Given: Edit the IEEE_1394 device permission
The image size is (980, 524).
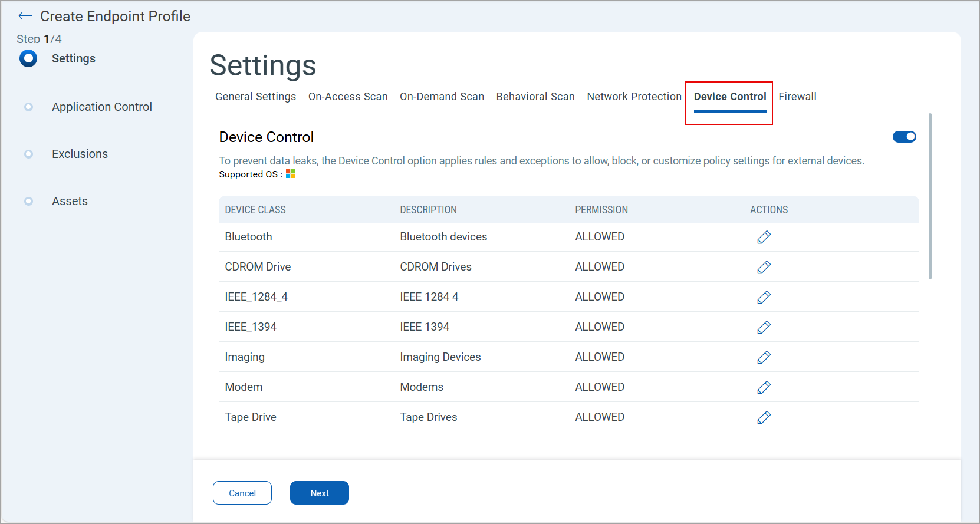Looking at the screenshot, I should coord(764,327).
